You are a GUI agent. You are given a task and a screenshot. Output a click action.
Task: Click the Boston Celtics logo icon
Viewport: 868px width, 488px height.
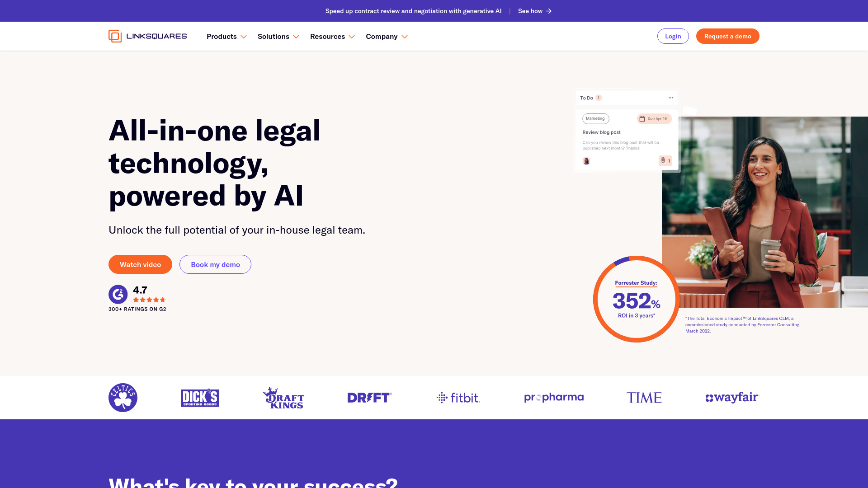(123, 398)
